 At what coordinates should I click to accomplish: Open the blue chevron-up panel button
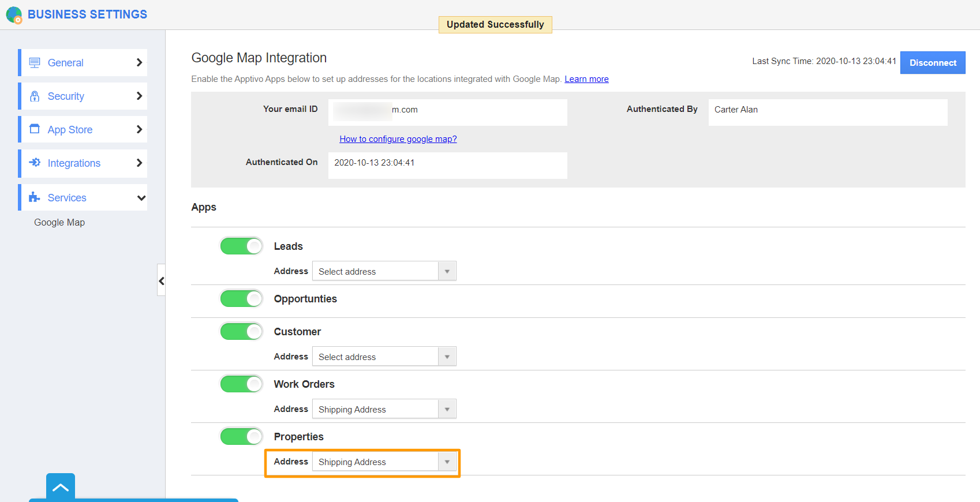[x=61, y=487]
